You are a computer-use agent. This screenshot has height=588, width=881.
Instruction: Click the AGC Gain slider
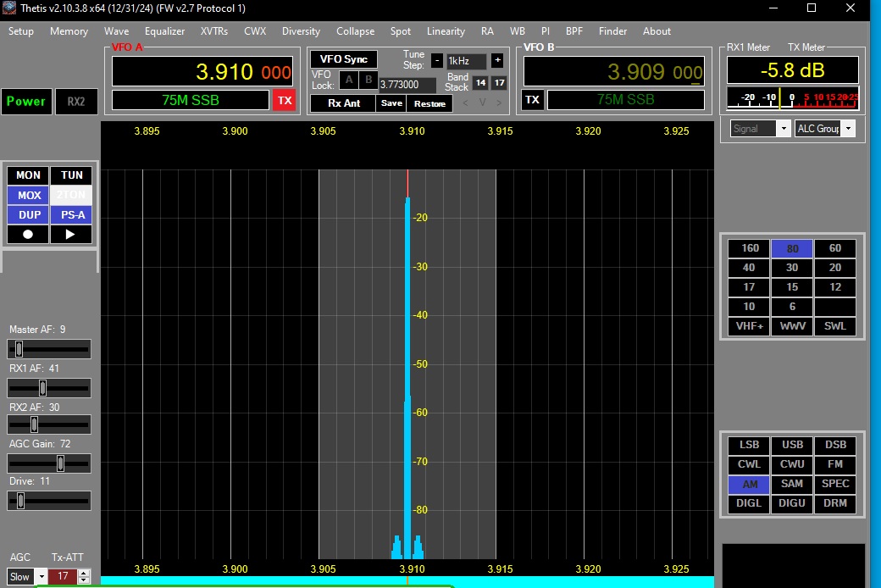click(x=49, y=463)
